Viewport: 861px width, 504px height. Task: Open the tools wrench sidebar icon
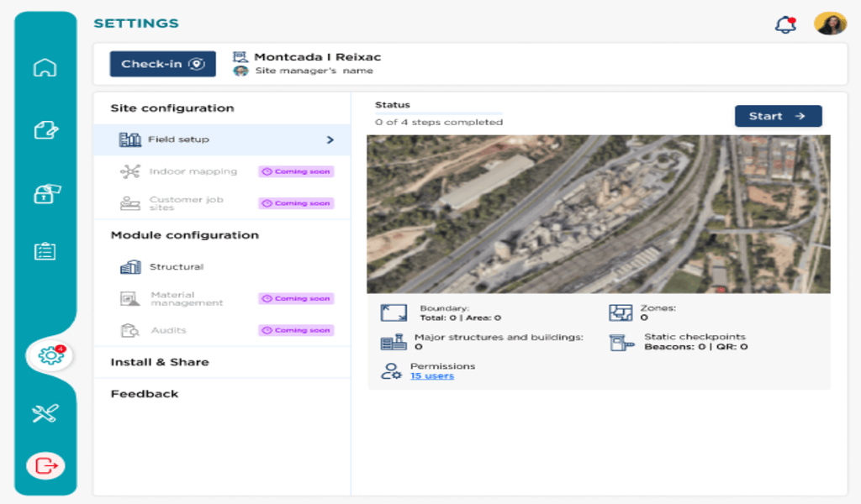(45, 412)
